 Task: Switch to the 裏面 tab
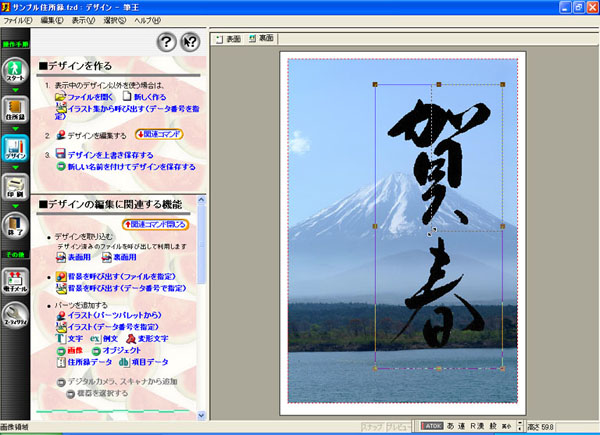click(x=260, y=38)
